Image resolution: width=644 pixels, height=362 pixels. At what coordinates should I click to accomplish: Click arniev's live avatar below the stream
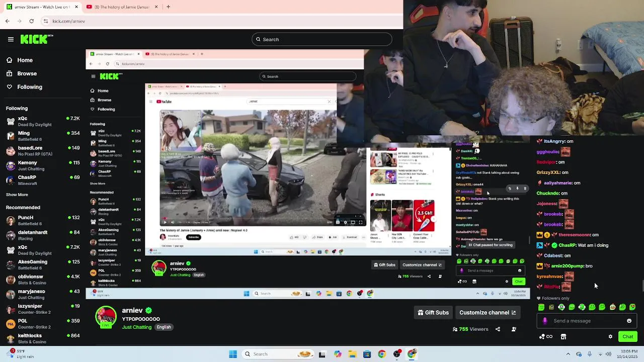pyautogui.click(x=106, y=317)
